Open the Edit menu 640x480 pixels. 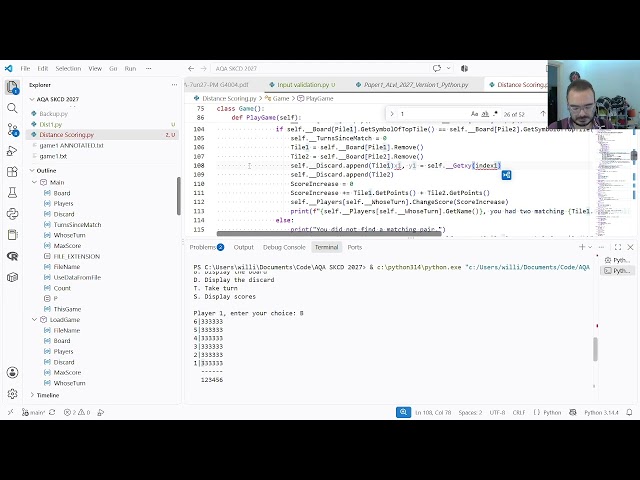(42, 69)
